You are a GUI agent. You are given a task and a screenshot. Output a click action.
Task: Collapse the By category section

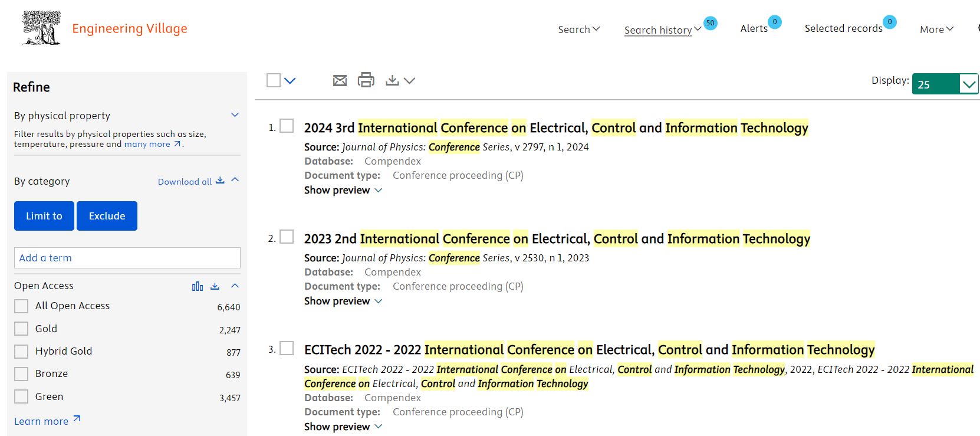(x=235, y=180)
